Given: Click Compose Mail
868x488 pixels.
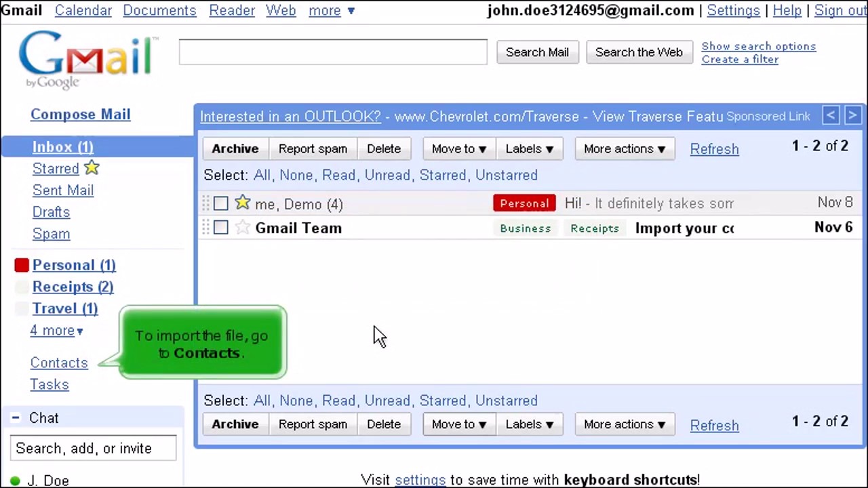Looking at the screenshot, I should tap(80, 114).
